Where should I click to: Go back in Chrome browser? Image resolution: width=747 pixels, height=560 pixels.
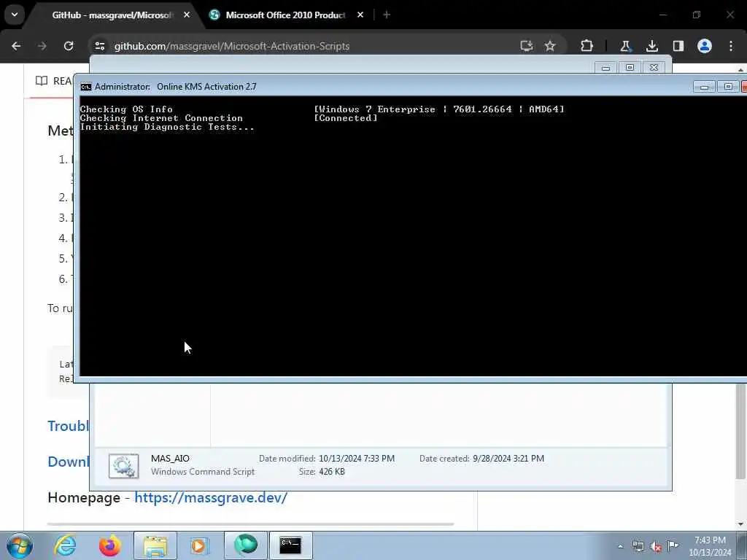coord(16,46)
